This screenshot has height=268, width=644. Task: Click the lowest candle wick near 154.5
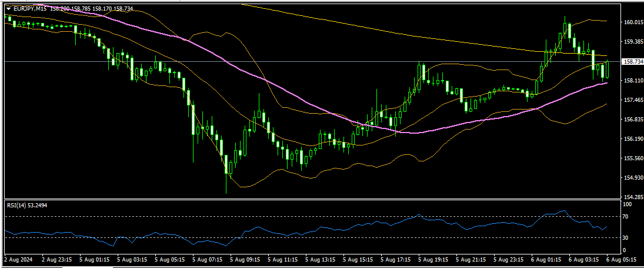click(x=226, y=188)
